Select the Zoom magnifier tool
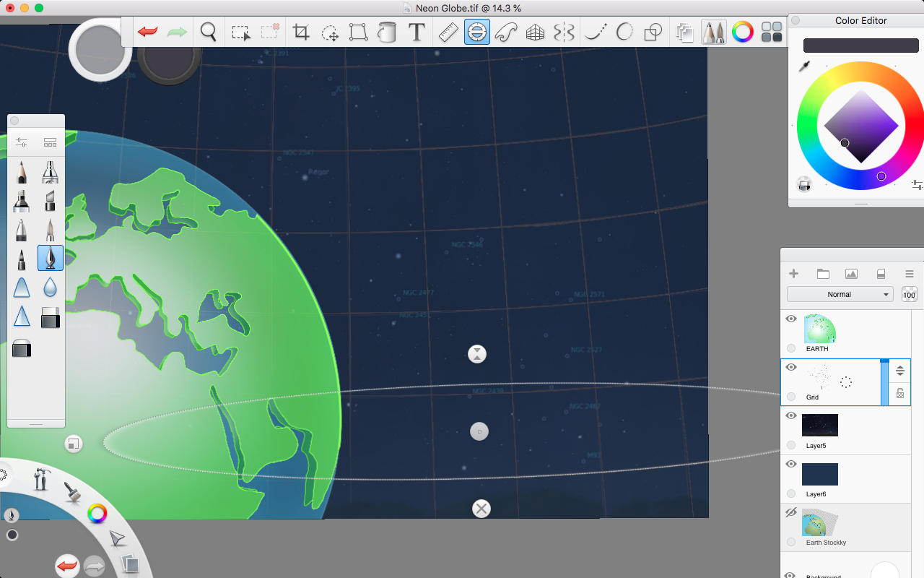 pyautogui.click(x=209, y=32)
